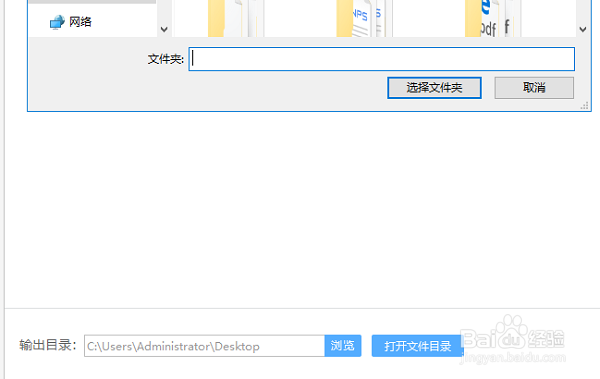Click the file list scroll-down arrow
Viewport: 600px width, 379px height.
582,29
